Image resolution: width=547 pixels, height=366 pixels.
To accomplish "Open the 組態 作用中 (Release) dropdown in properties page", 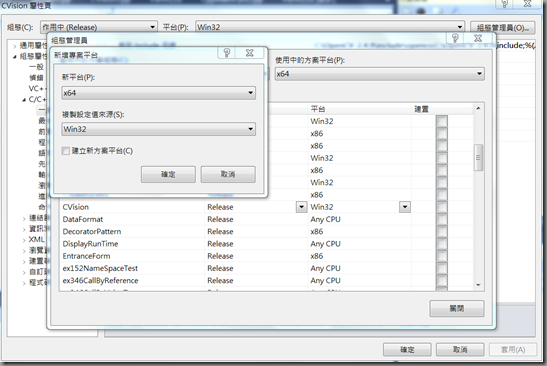I will tap(99, 27).
